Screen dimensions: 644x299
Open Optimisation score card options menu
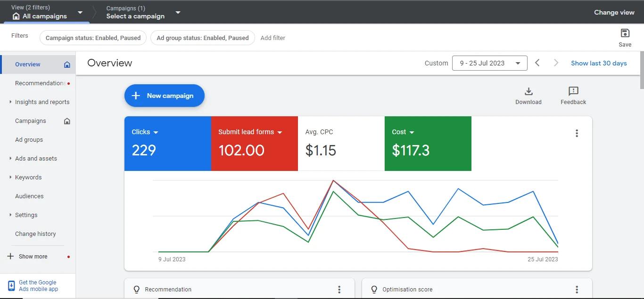[x=577, y=290]
